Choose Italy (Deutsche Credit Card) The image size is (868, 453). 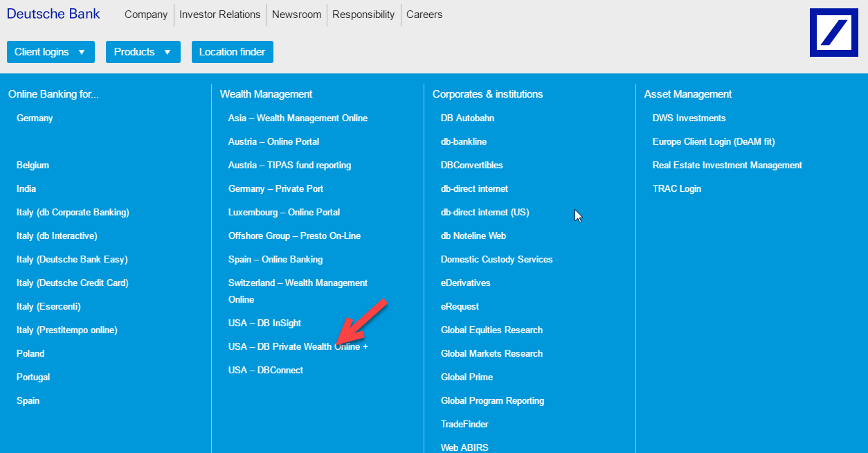point(73,283)
